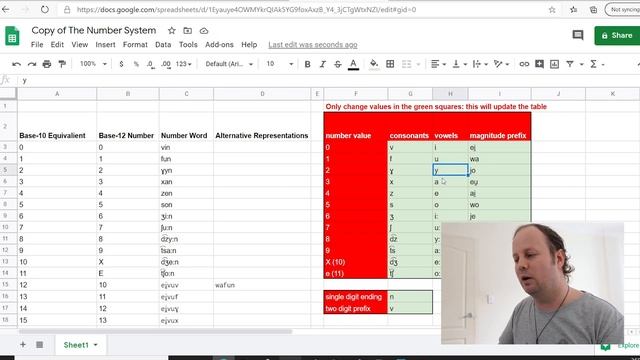Image resolution: width=640 pixels, height=360 pixels.
Task: Open the zoom 100% dropdown
Action: (x=93, y=64)
